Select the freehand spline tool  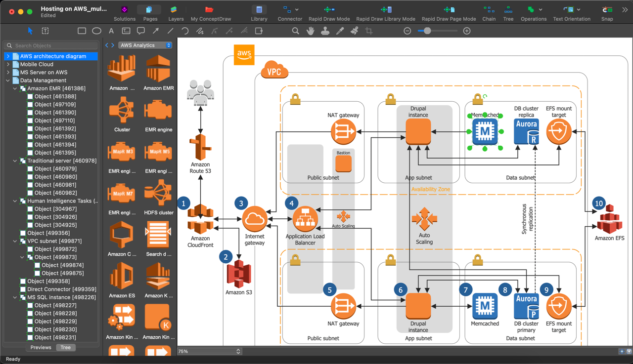(200, 31)
